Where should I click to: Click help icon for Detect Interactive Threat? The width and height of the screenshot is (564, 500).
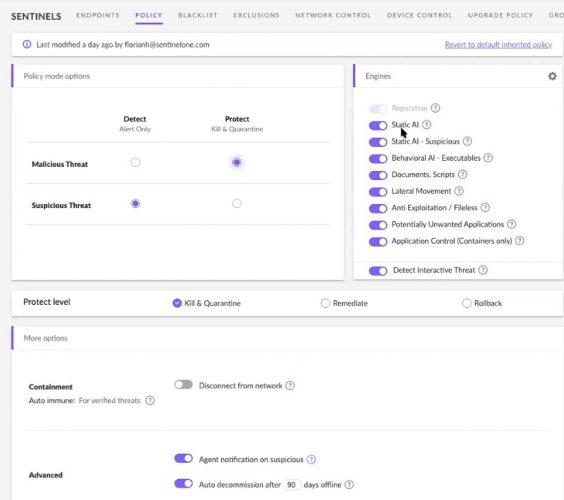[x=483, y=270]
